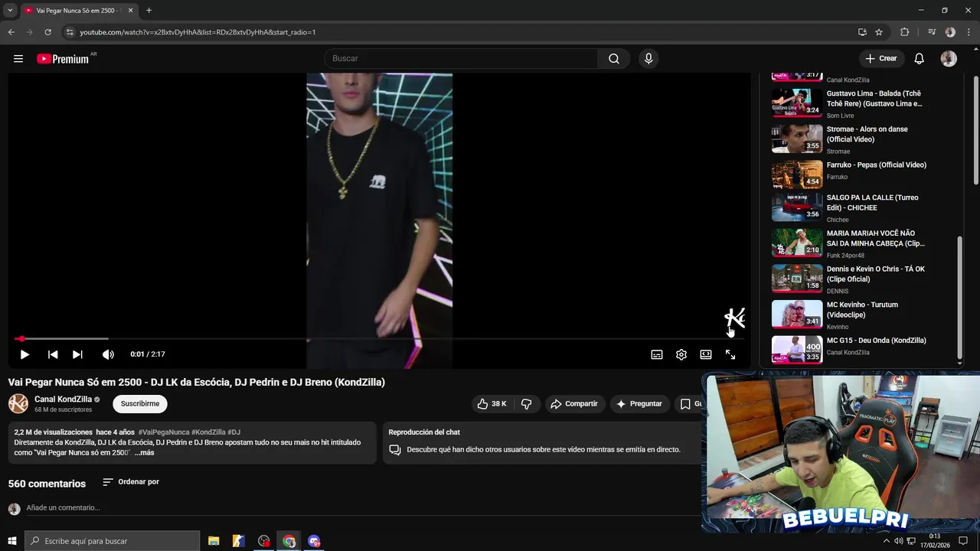Screen dimensions: 980x551
Task: Open the Chrome media control icon
Action: (x=931, y=32)
